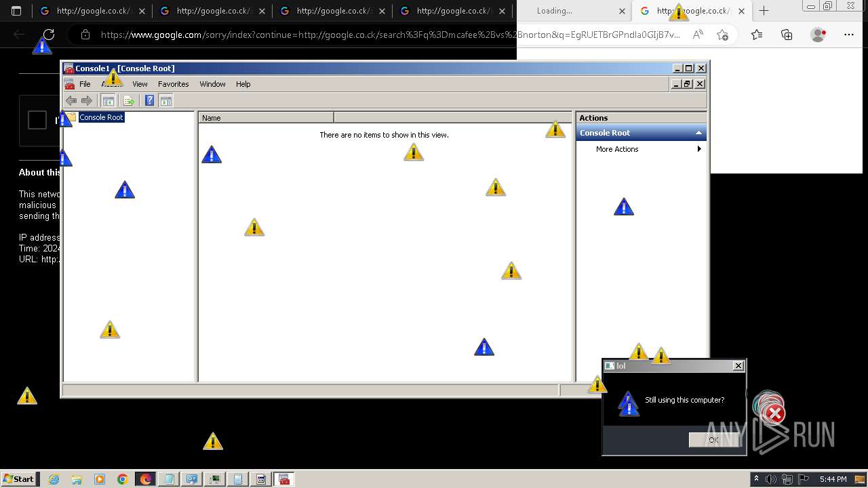Open Edge tab actions menu icon
868x488 pixels.
(17, 11)
